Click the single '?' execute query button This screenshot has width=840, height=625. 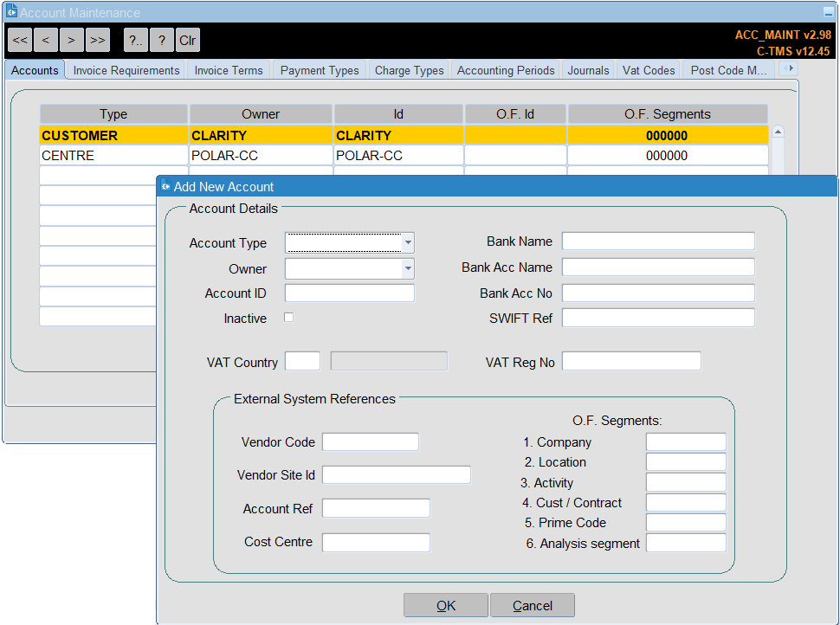click(162, 40)
